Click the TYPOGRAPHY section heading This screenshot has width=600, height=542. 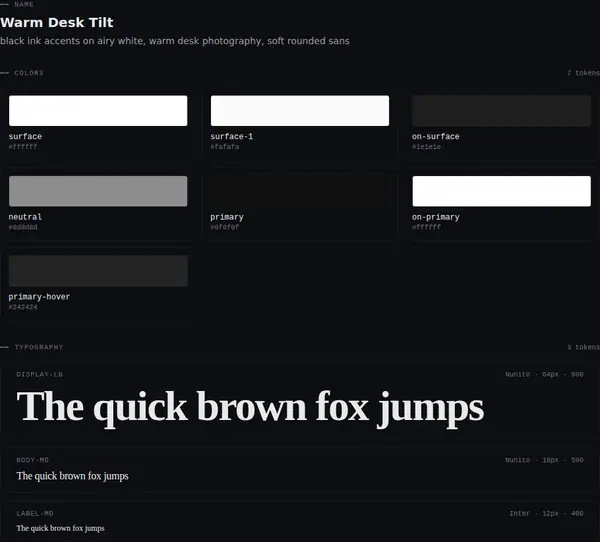click(x=39, y=347)
